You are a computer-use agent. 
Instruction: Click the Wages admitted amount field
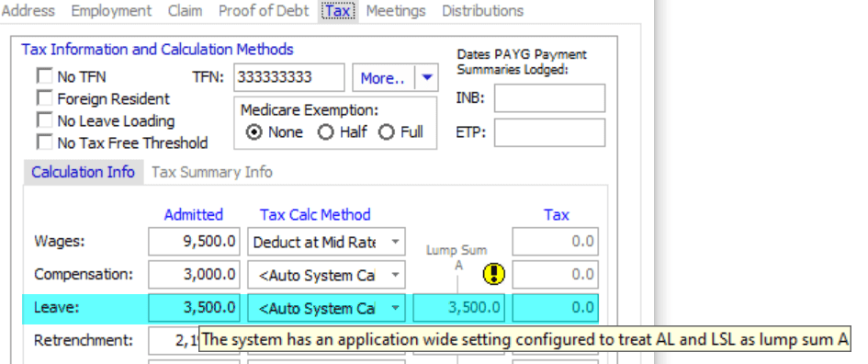(x=194, y=242)
